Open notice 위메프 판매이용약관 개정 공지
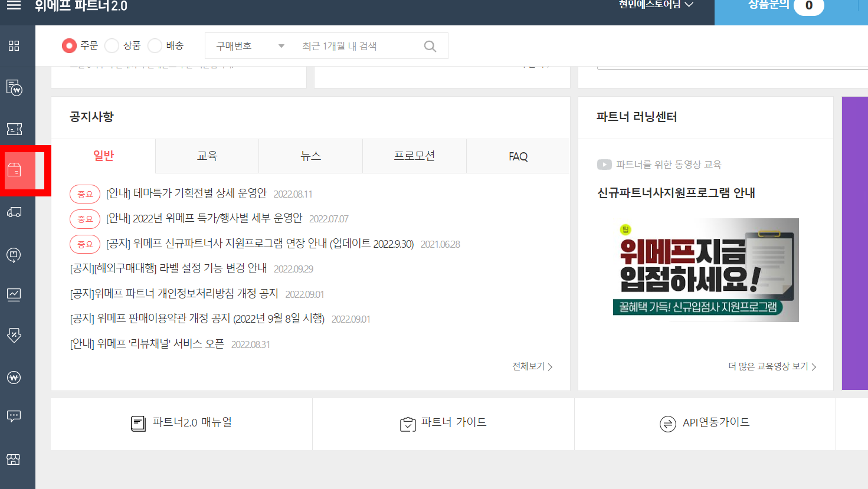Viewport: 868px width, 489px height. 197,319
